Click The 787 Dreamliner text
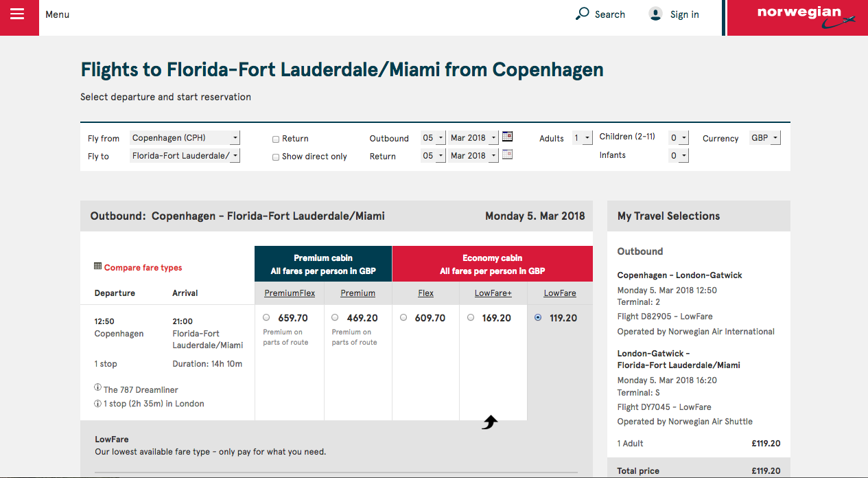868x478 pixels. (x=139, y=389)
